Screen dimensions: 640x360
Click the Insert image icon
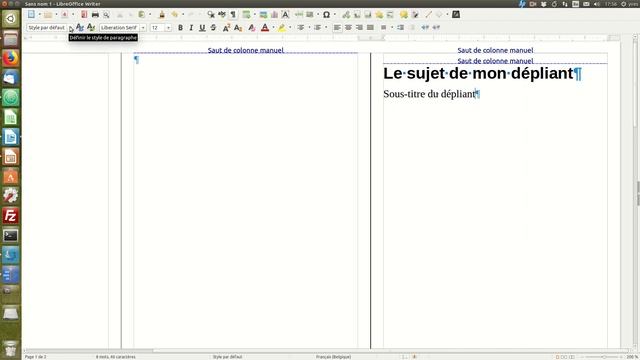[263, 15]
